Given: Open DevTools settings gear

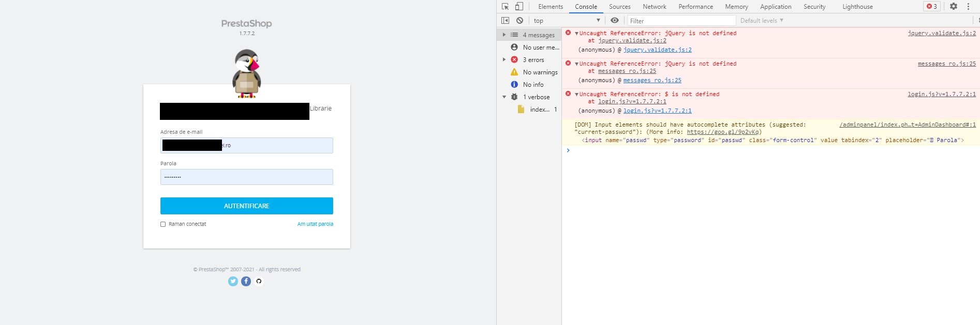Looking at the screenshot, I should tap(954, 7).
